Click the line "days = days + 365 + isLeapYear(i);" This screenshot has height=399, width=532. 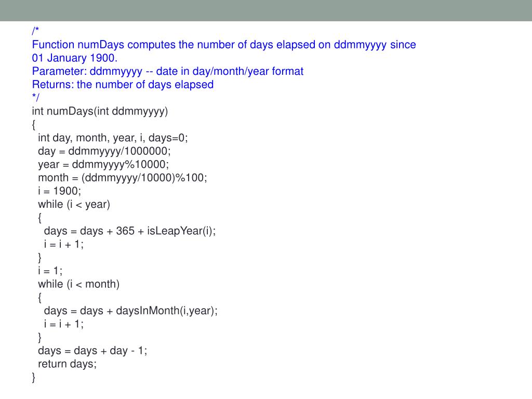click(x=130, y=231)
